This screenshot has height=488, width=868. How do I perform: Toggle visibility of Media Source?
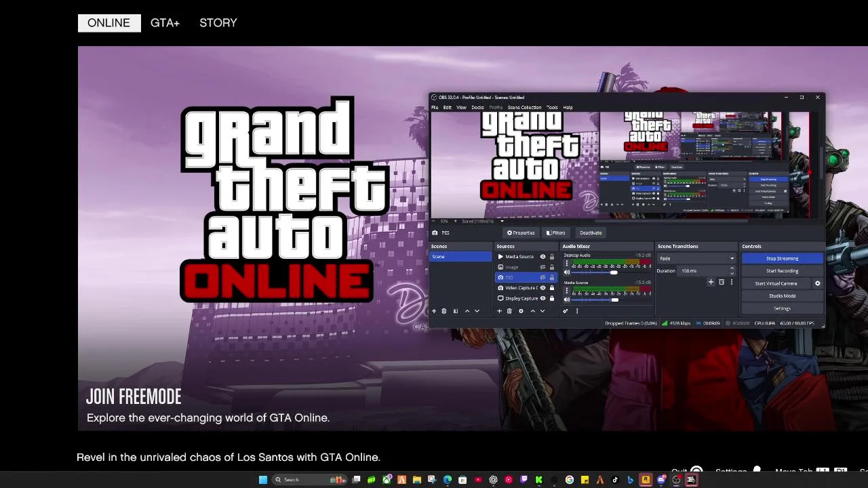[x=542, y=257]
